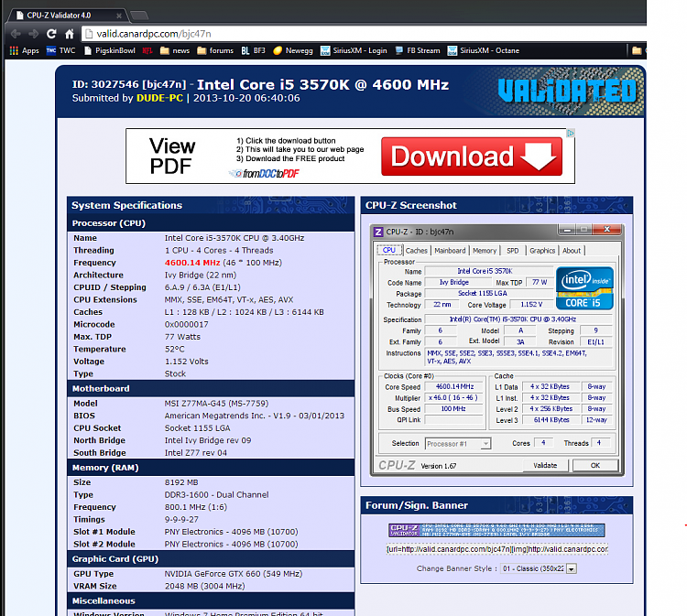Viewport: 687px width, 616px height.
Task: Click the address bar showing valid.canardpc.com/bjc47n
Action: [x=364, y=34]
